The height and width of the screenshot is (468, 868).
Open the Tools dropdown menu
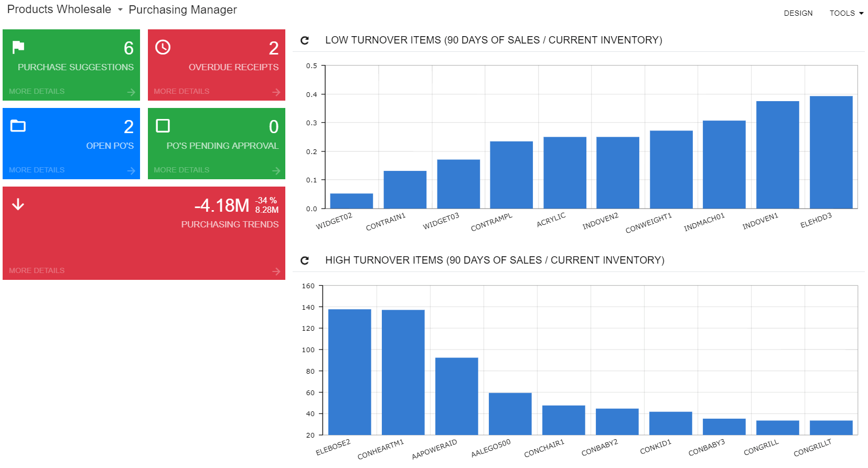click(846, 13)
